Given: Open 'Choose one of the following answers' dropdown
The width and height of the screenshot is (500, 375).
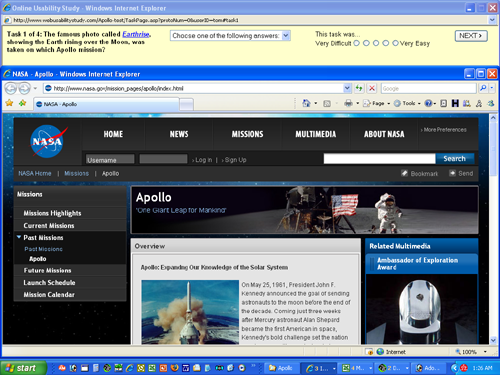Looking at the screenshot, I should coord(230,36).
